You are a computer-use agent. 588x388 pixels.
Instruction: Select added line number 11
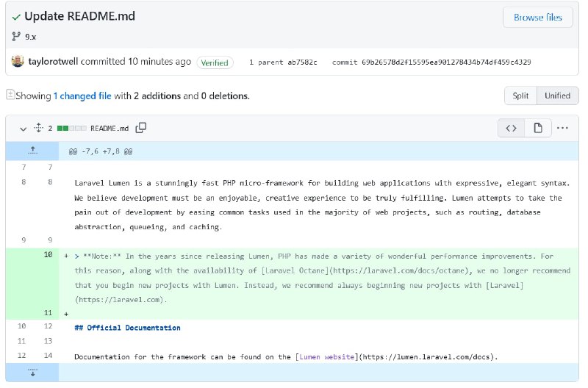click(x=48, y=313)
